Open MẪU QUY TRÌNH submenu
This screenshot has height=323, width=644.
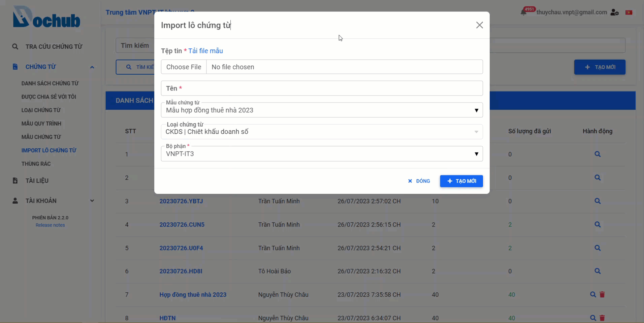tap(41, 123)
